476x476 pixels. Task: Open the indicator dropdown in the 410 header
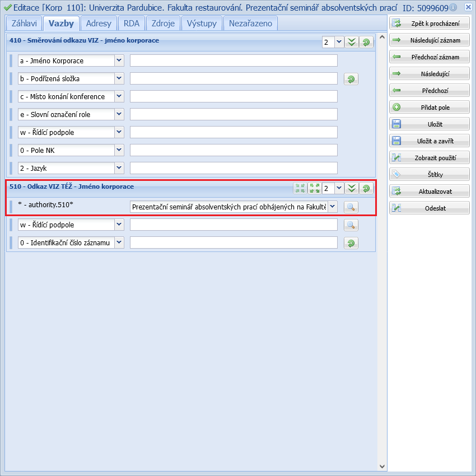[338, 43]
